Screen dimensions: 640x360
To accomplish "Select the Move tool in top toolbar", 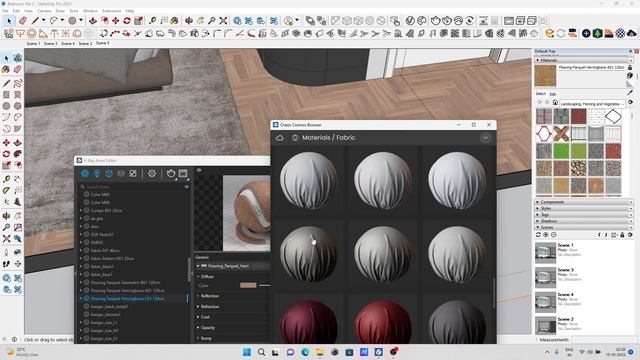I will [x=116, y=20].
